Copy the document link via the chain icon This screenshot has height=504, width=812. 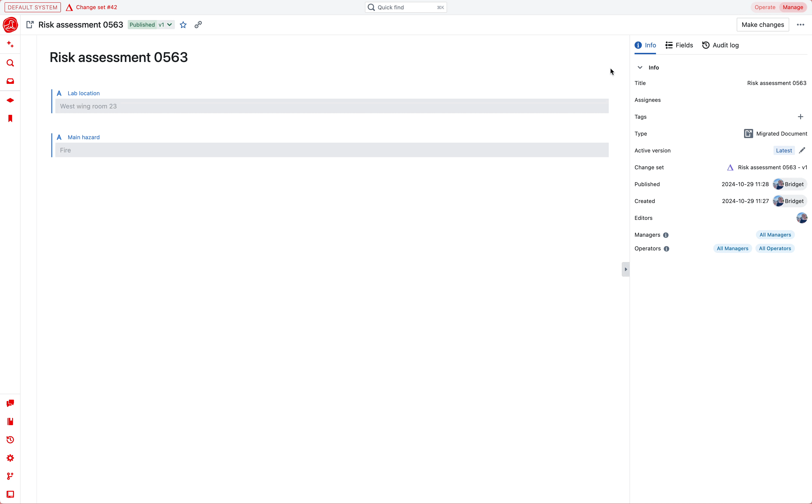198,24
